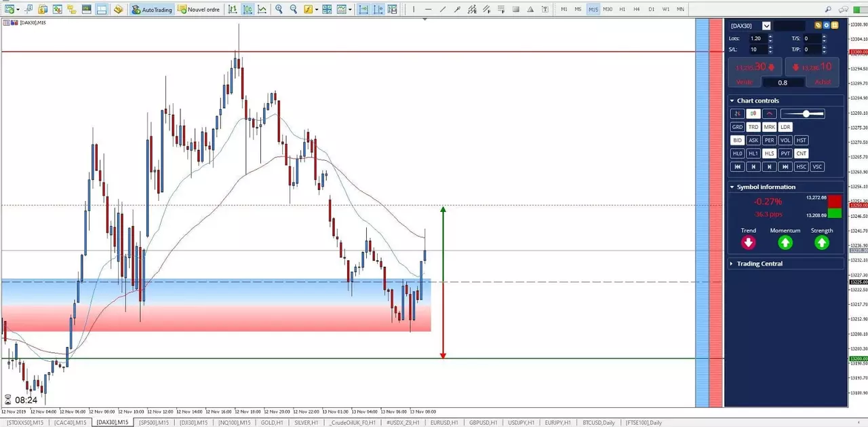Image resolution: width=868 pixels, height=427 pixels.
Task: Select the H4 timeframe
Action: coord(637,10)
